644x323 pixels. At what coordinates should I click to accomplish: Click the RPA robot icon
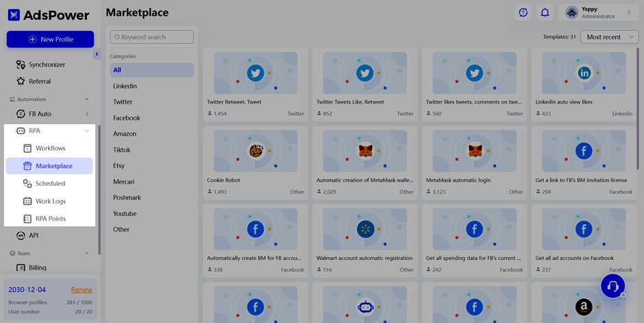tap(21, 131)
